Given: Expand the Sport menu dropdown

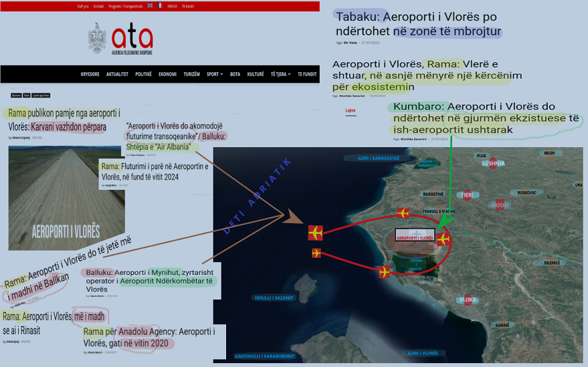Looking at the screenshot, I should pyautogui.click(x=215, y=74).
